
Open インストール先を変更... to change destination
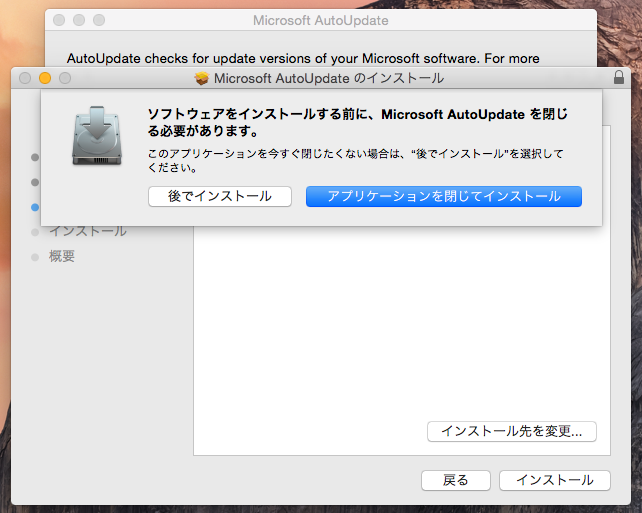511,431
